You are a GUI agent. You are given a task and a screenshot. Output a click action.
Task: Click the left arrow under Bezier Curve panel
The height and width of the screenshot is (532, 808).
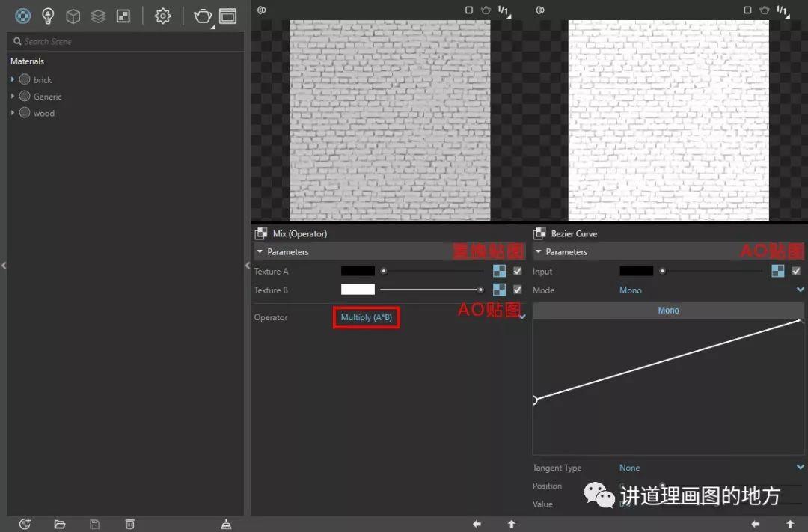click(x=756, y=525)
